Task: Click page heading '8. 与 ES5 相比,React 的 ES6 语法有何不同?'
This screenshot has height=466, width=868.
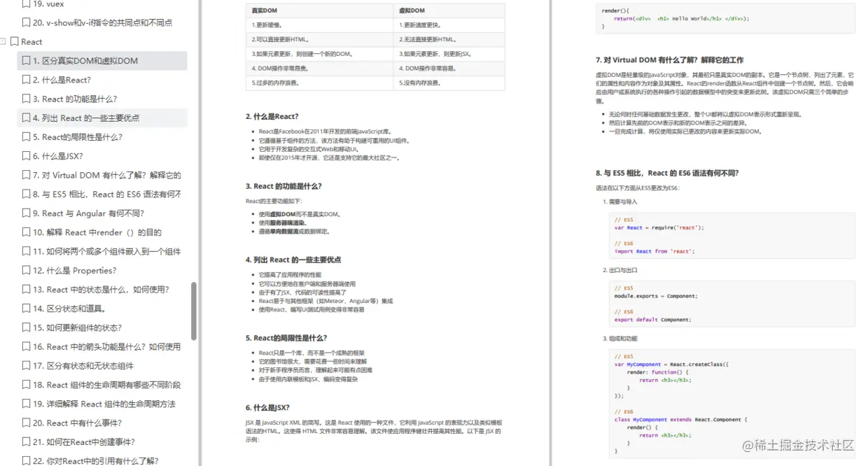Action: point(667,173)
